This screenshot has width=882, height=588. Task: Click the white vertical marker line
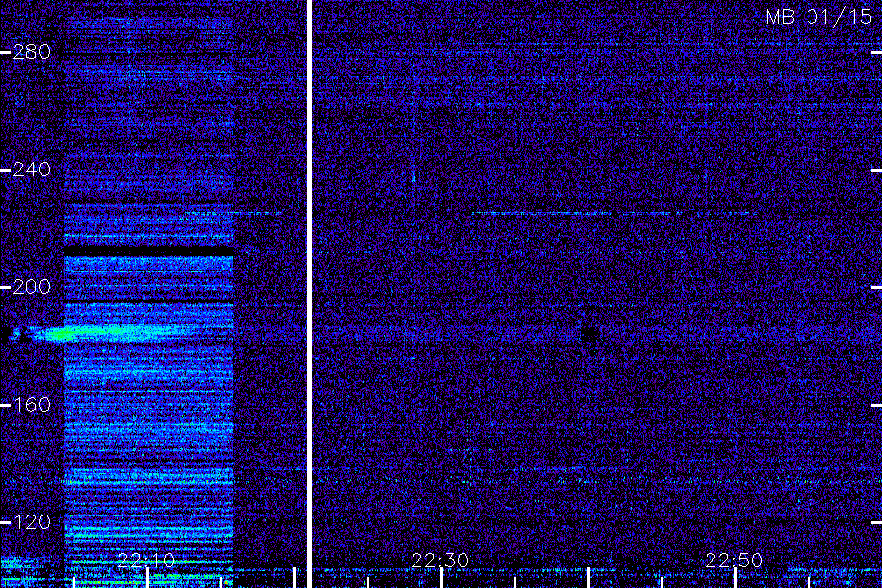point(309,294)
